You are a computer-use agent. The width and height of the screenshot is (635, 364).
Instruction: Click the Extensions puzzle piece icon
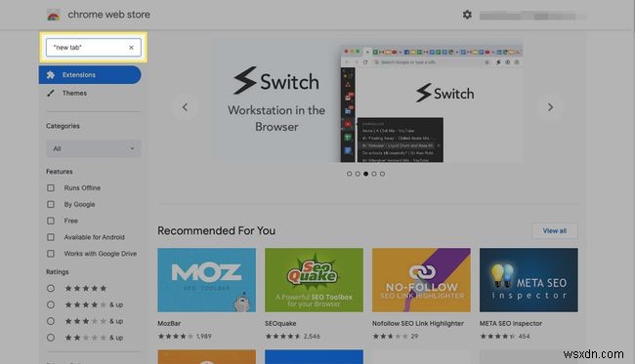point(51,75)
